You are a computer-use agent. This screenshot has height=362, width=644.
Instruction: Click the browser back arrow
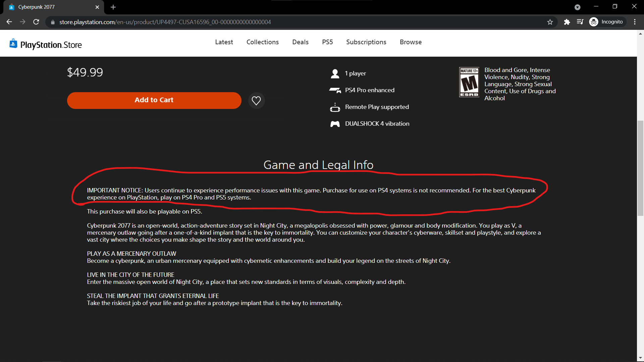click(9, 22)
